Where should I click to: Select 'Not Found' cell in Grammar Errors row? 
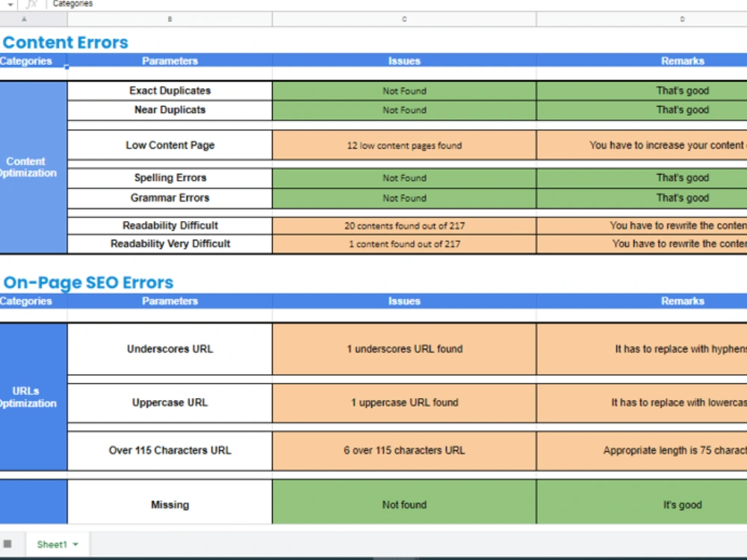click(404, 198)
